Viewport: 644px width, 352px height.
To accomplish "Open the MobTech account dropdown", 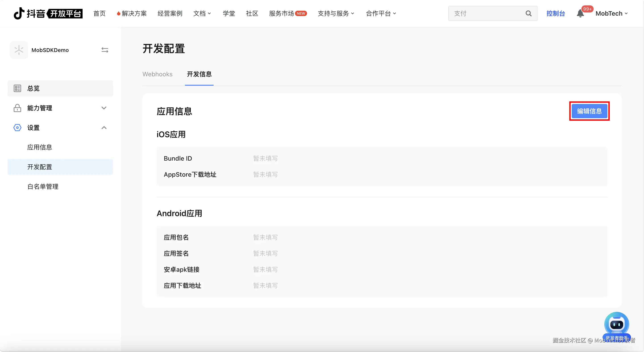I will click(611, 14).
